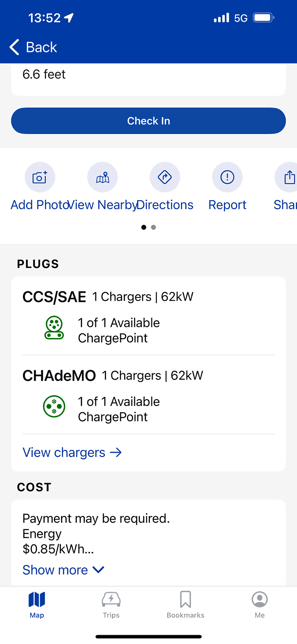297x644 pixels.
Task: Open View Nearby map icon
Action: [102, 177]
